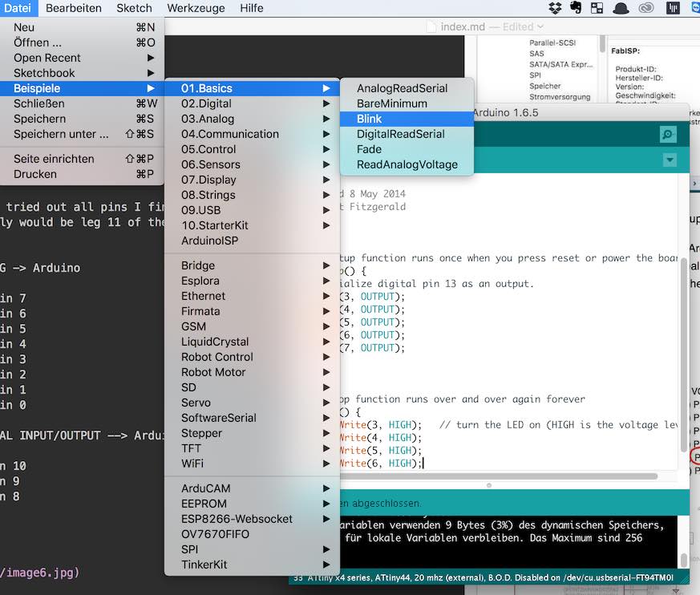The height and width of the screenshot is (595, 700).
Task: Select the ReadAnalogVoltage example
Action: pos(407,164)
